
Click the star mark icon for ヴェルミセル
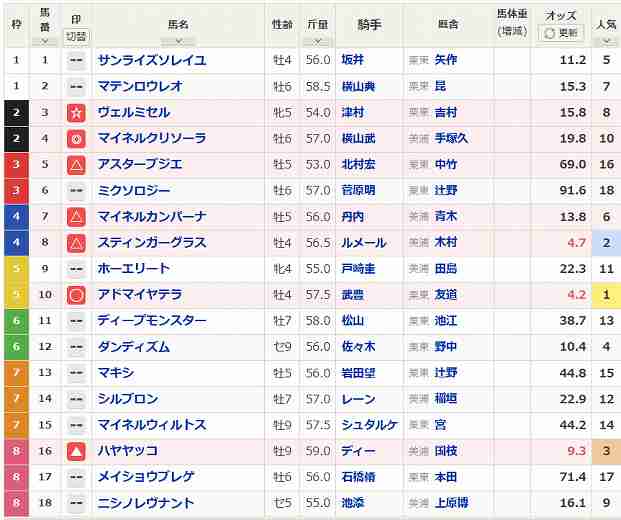pos(76,113)
